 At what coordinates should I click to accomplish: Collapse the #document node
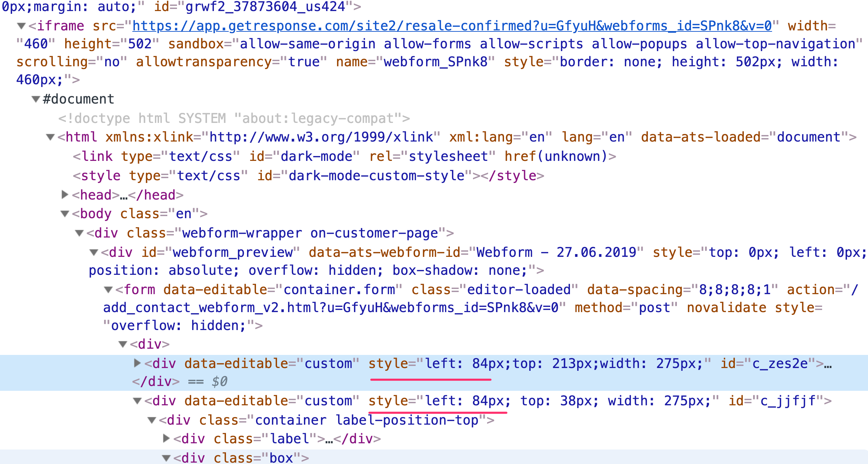[x=36, y=99]
